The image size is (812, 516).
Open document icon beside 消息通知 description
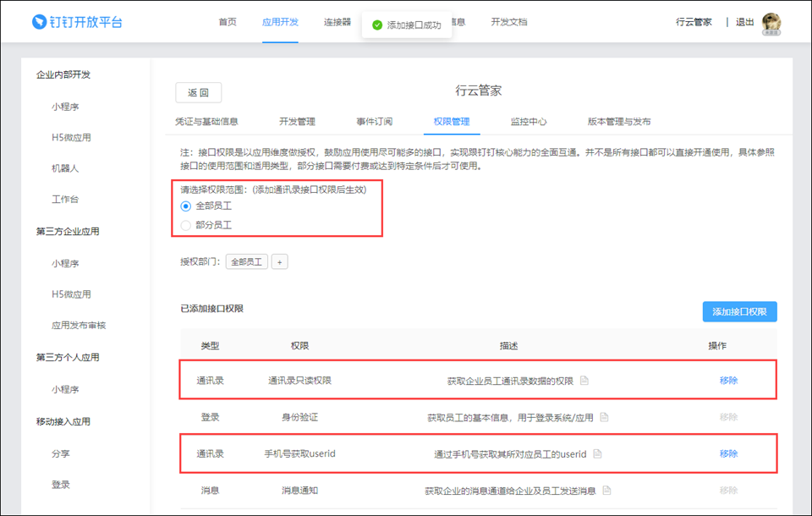tap(606, 491)
